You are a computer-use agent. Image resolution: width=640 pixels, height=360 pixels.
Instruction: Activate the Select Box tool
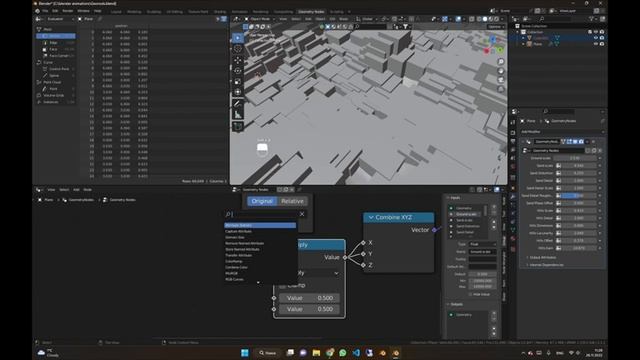click(x=238, y=38)
